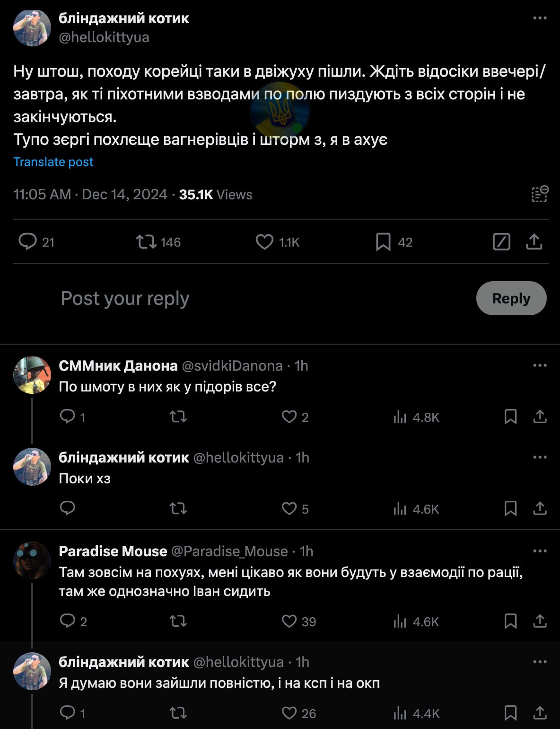Open the Grok slash icon on main post
The height and width of the screenshot is (729, 560).
[x=501, y=242]
